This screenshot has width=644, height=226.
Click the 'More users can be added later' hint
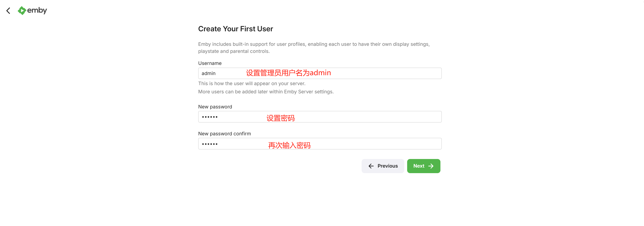click(x=266, y=92)
